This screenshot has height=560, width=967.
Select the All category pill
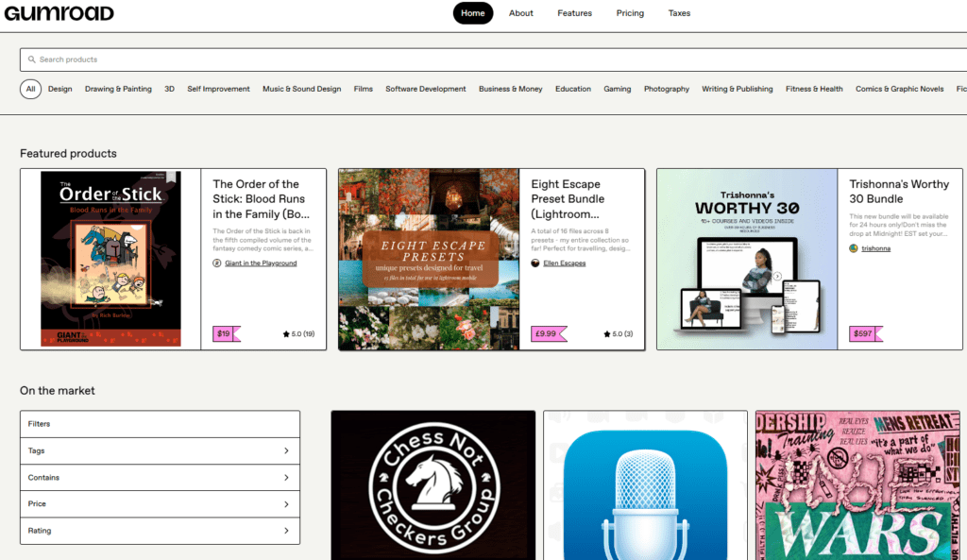click(31, 89)
